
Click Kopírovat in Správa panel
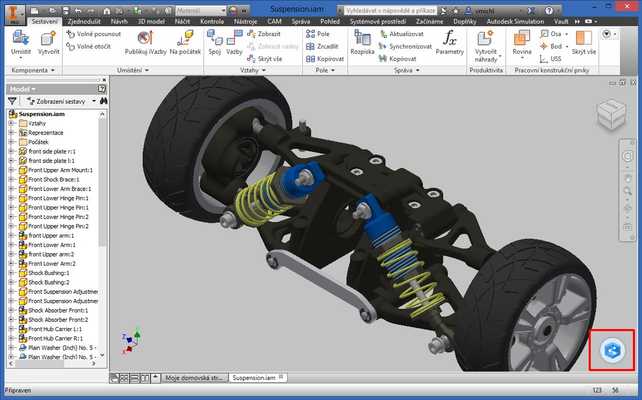398,59
